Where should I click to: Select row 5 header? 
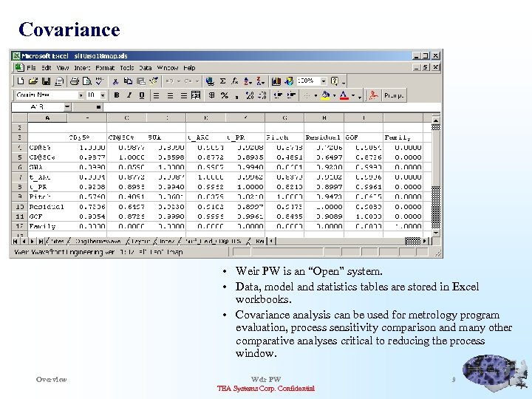20,157
